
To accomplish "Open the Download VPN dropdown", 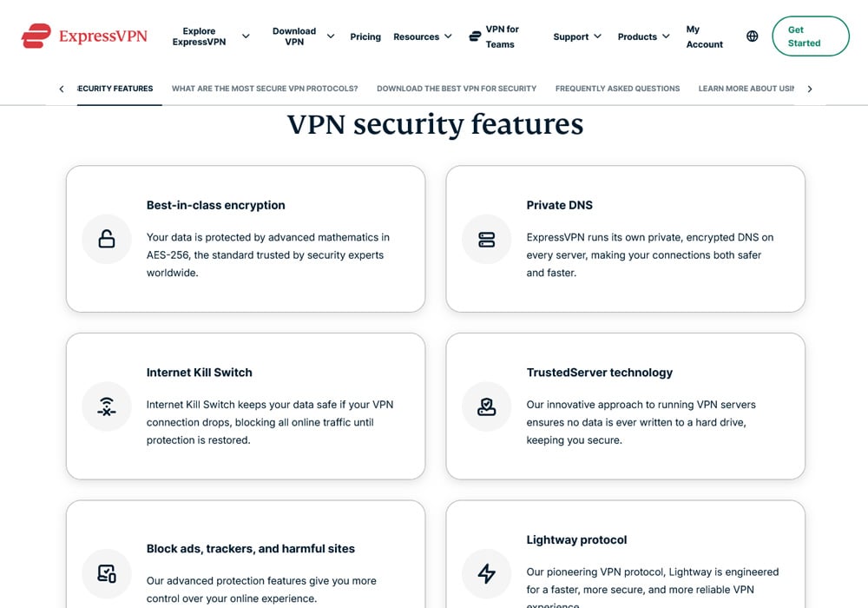I will (330, 36).
